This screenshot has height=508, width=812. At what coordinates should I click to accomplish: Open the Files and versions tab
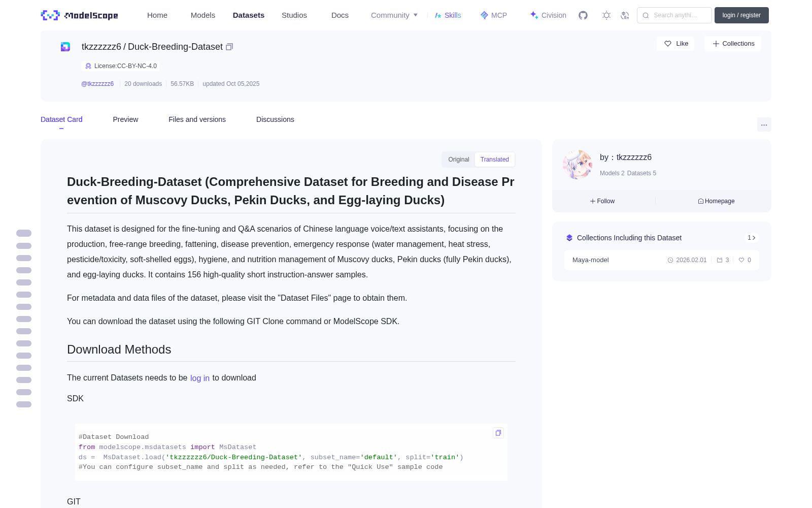tap(197, 119)
